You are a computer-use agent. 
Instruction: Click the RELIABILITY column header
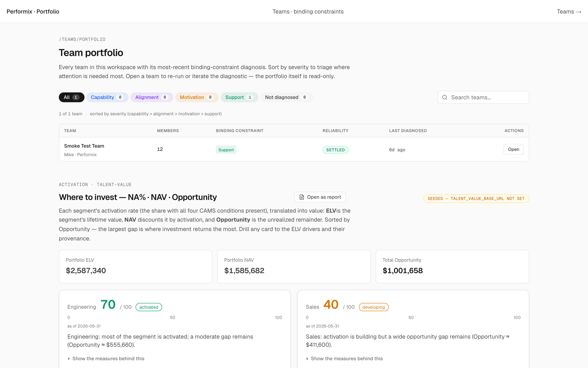coord(335,131)
